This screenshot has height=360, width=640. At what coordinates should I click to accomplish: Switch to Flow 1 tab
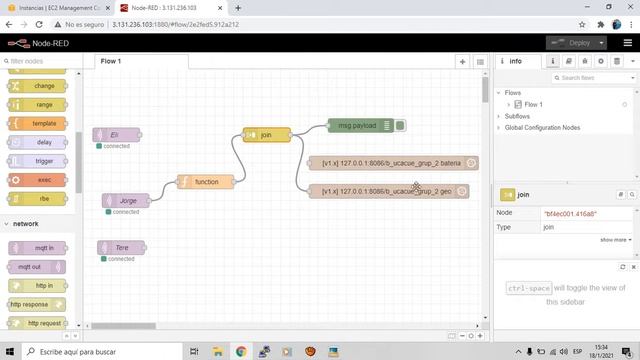(141, 61)
